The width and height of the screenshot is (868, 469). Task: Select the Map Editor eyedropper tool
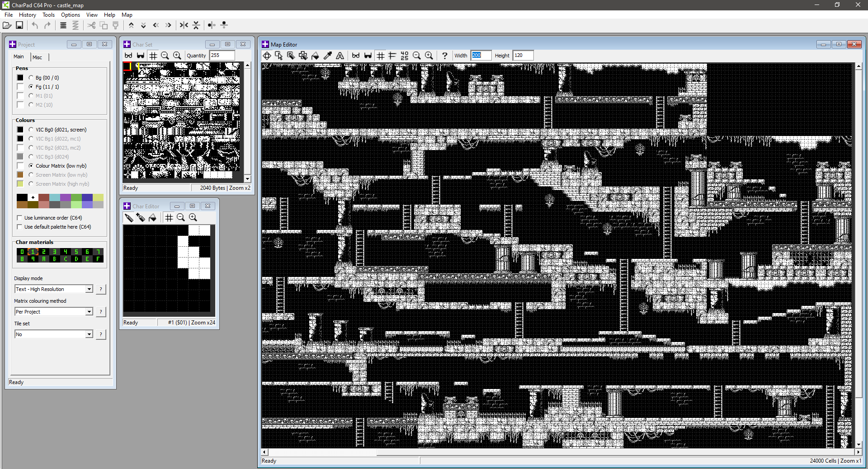tap(328, 56)
